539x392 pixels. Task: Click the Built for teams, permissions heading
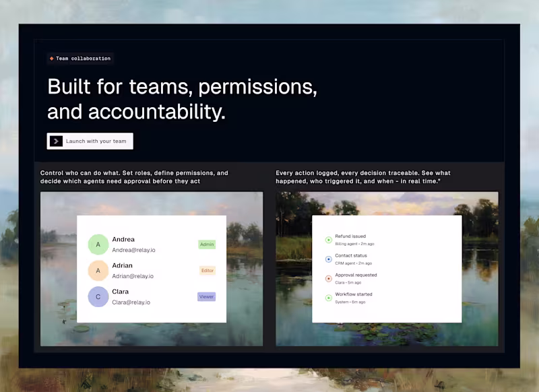click(x=182, y=99)
